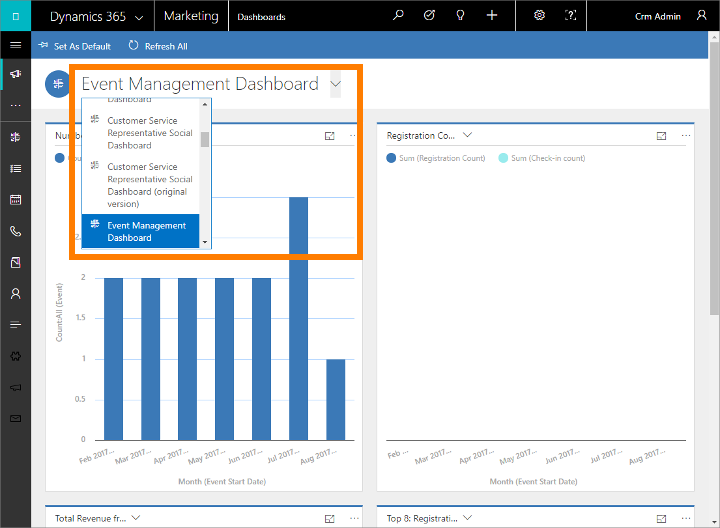Viewport: 720px width, 528px height.
Task: Click the expand chart icon on Registration chart
Action: pos(661,136)
